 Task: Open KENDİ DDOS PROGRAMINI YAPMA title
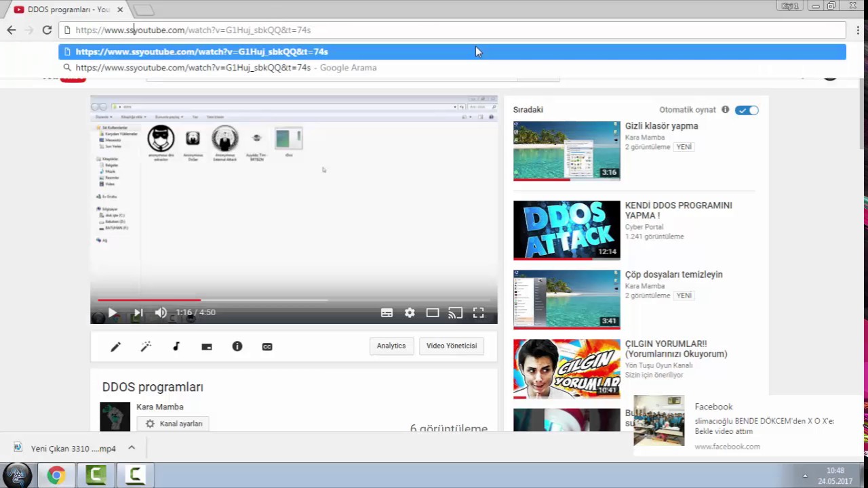(679, 210)
